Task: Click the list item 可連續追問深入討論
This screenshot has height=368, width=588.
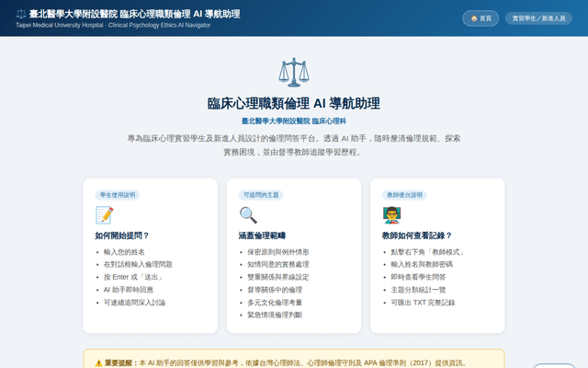Action: [134, 303]
